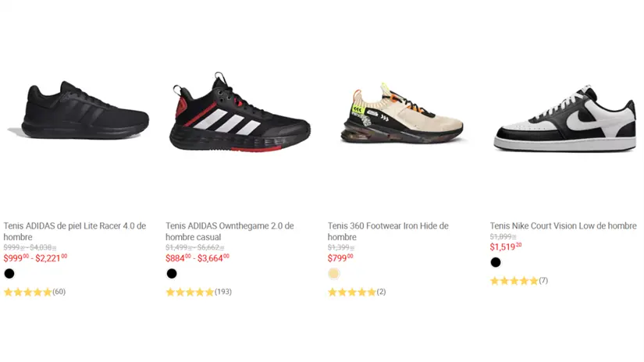
Task: Open Tenis Nike Court Vision Low title link
Action: click(x=564, y=226)
